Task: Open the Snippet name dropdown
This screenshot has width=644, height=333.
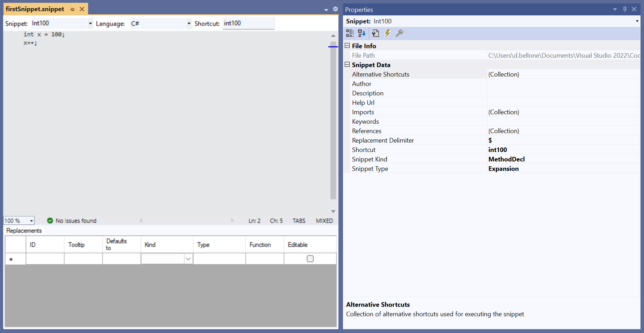Action: pyautogui.click(x=90, y=23)
